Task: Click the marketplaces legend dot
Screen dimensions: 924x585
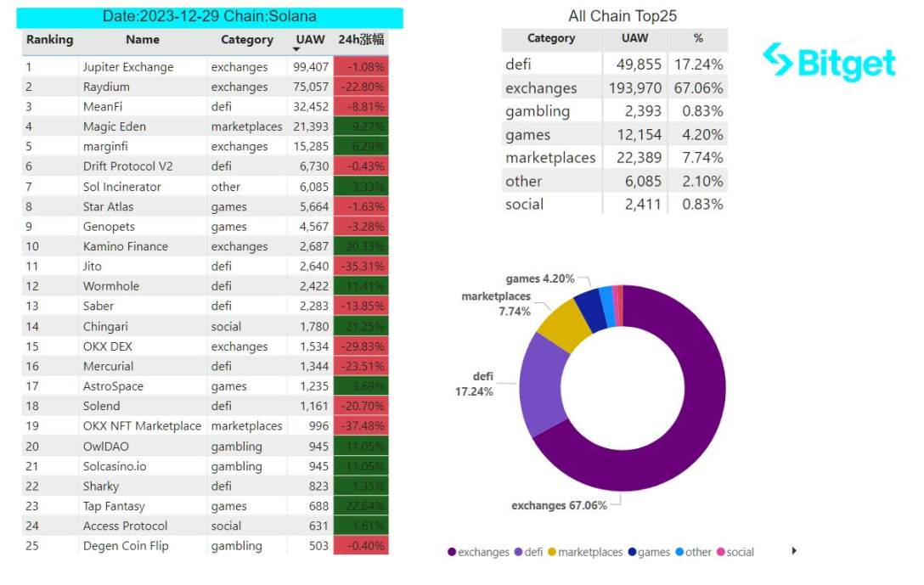Action: (552, 552)
